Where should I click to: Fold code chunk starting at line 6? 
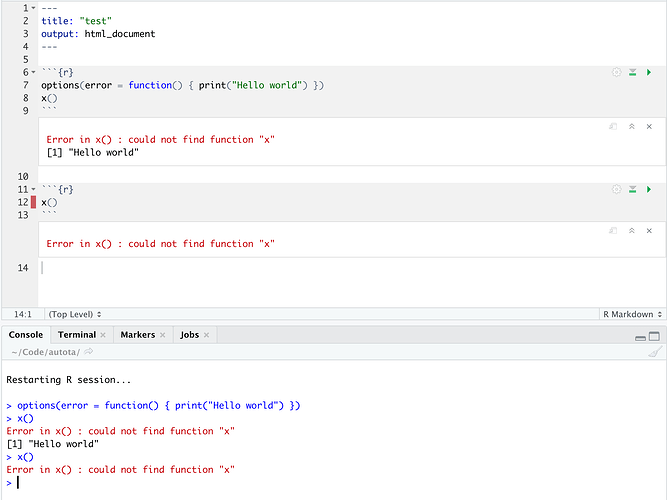click(x=33, y=72)
